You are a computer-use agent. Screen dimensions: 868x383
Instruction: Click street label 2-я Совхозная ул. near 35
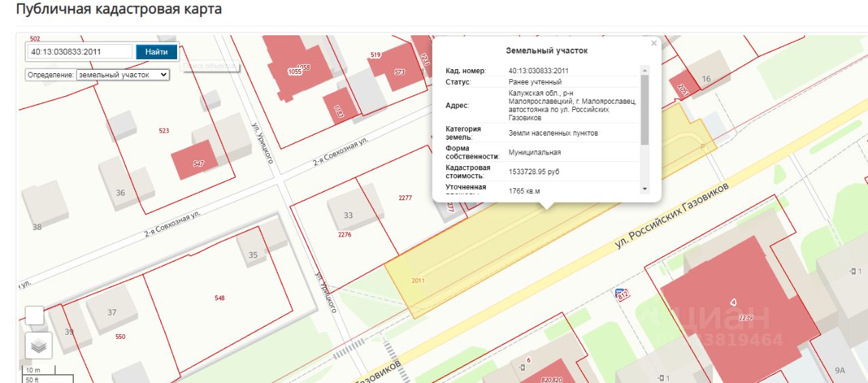[172, 224]
